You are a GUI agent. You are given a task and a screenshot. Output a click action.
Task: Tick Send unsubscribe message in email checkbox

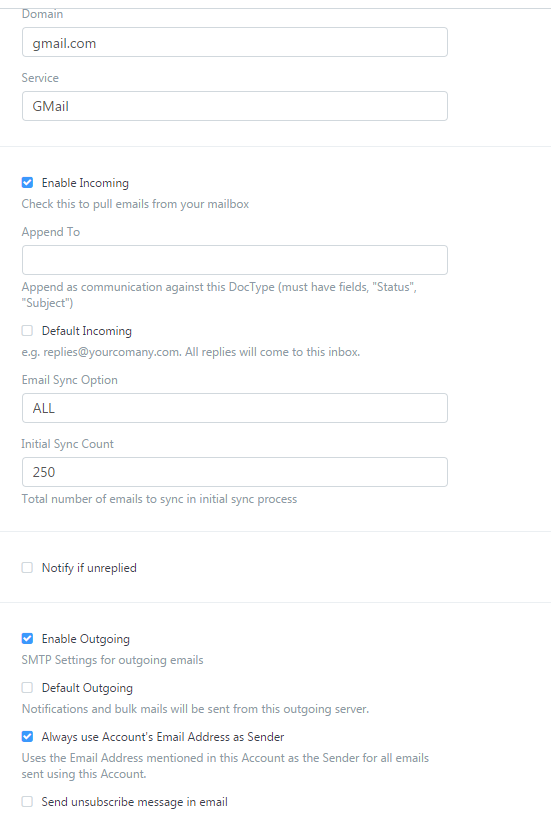[27, 802]
